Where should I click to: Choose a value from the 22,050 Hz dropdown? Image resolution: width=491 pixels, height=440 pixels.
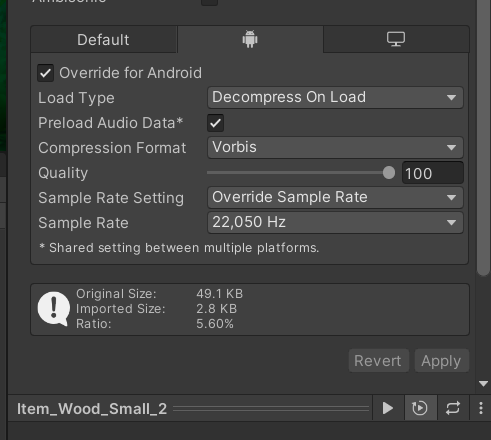coord(335,222)
